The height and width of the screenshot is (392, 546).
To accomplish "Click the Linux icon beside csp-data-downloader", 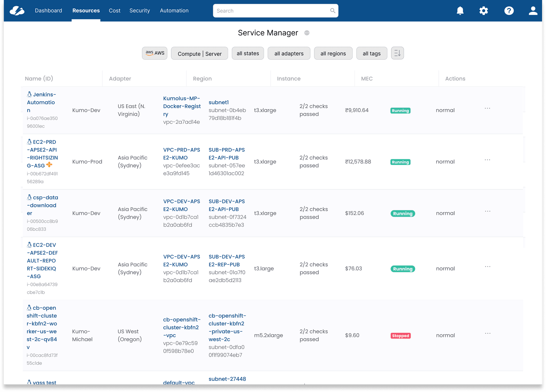I will tap(29, 197).
